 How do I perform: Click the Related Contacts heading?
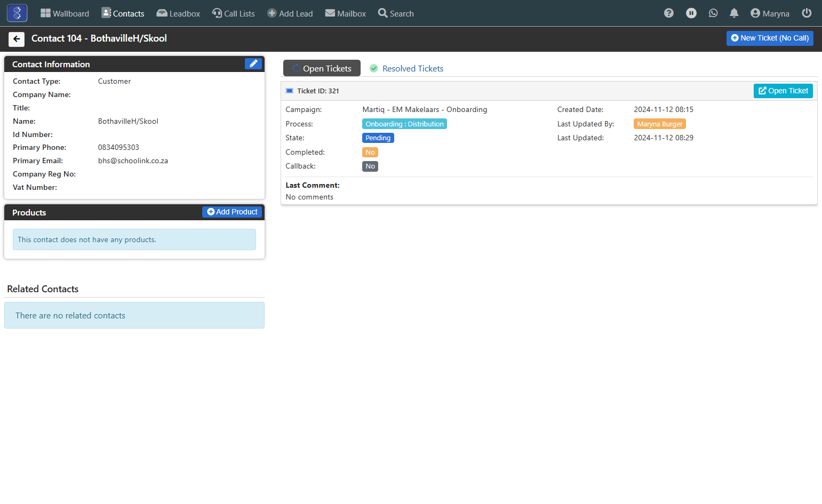[x=43, y=289]
